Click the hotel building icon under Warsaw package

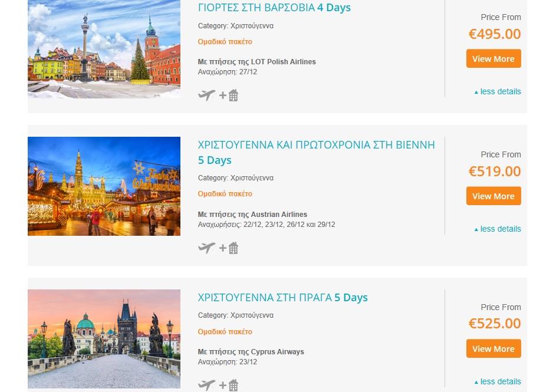point(233,95)
